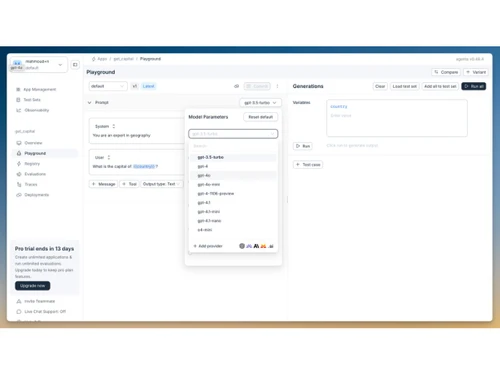Click the User prompt text field
This screenshot has width=500, height=375.
coord(125,166)
